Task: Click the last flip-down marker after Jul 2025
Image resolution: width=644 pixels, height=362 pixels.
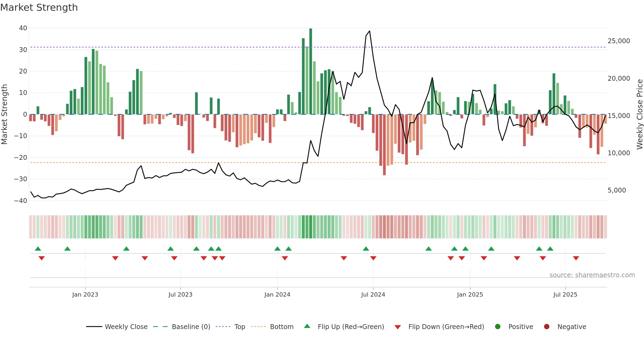Action: [x=576, y=258]
